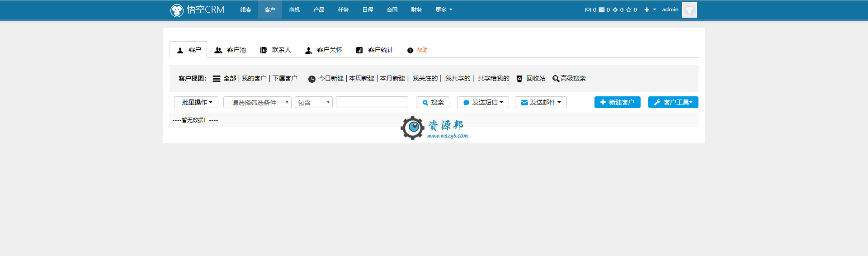Open 合同 in top navigation
The image size is (868, 256).
click(x=392, y=10)
